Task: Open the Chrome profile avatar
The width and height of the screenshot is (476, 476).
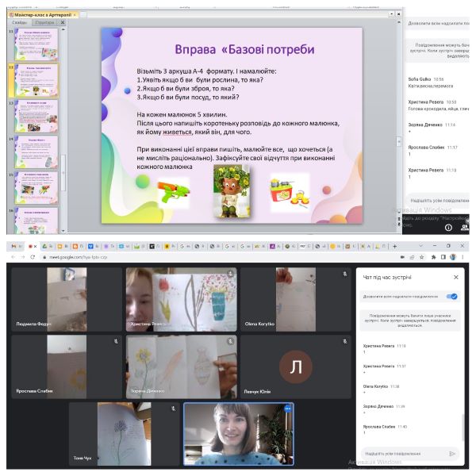Action: pos(453,257)
